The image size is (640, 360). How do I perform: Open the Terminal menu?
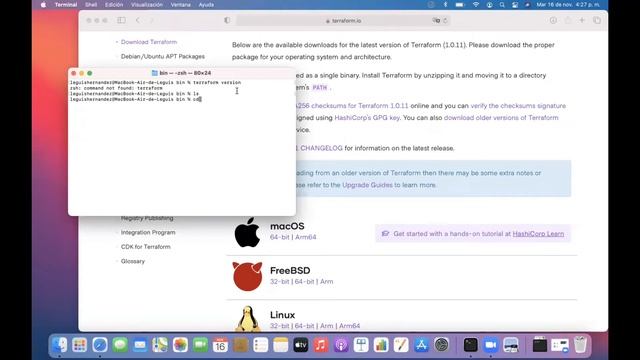pos(66,5)
